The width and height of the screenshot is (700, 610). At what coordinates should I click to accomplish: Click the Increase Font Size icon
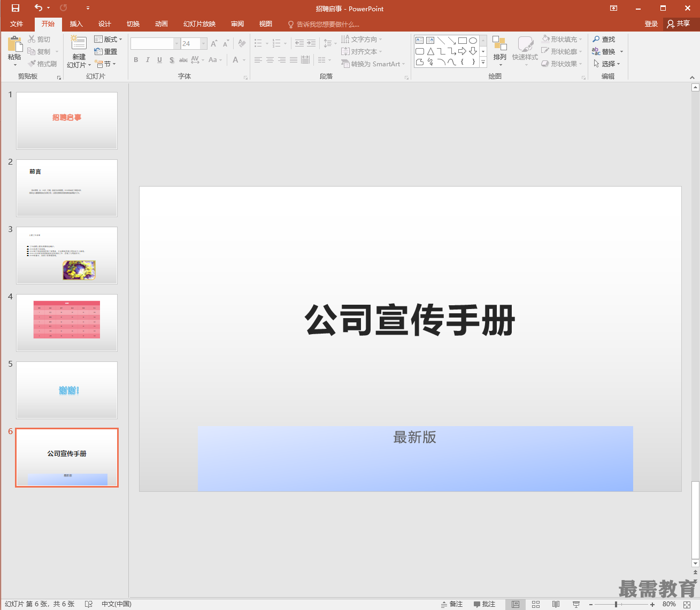[214, 43]
